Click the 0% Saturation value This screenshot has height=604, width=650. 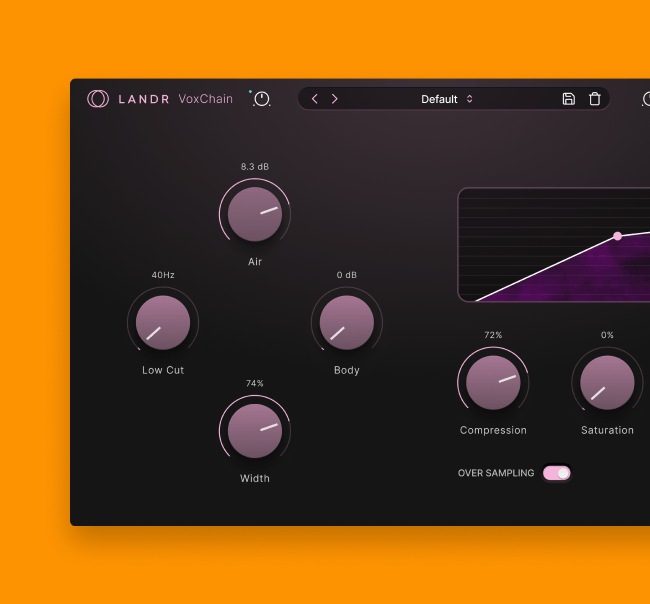click(x=607, y=335)
